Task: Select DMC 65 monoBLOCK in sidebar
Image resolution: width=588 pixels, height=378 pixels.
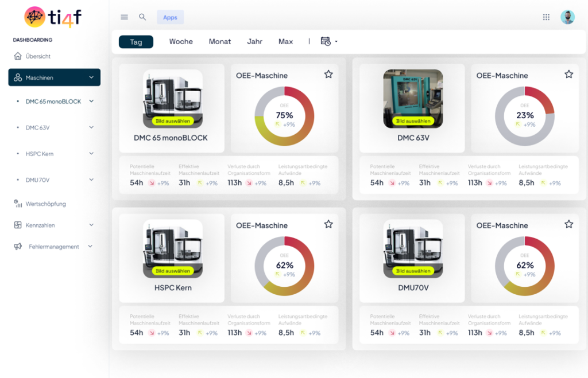Action: click(x=53, y=102)
